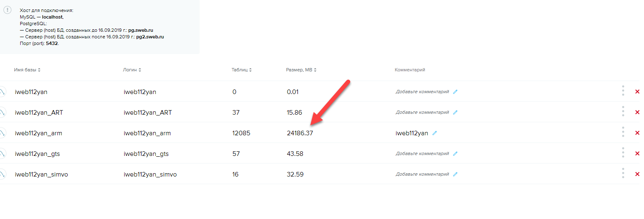The width and height of the screenshot is (644, 219).
Task: Open three-dot menu for iweb112yan_gts row
Action: tap(623, 153)
